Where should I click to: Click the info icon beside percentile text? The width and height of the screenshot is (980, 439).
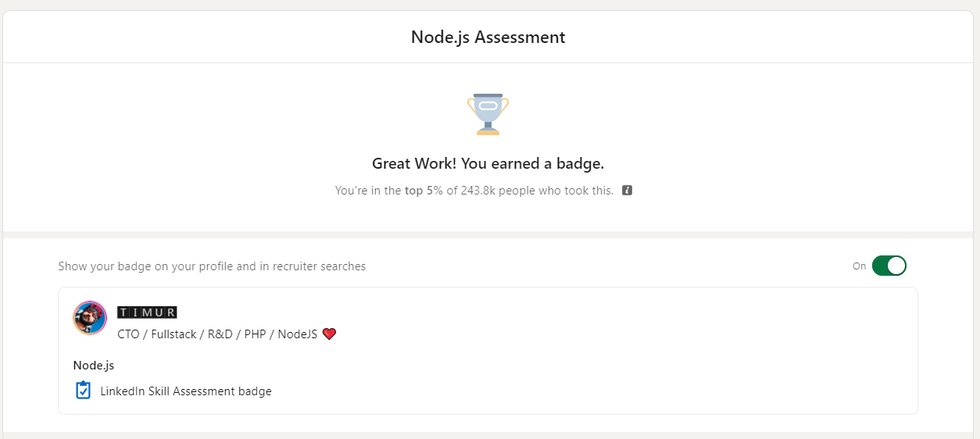tap(627, 191)
